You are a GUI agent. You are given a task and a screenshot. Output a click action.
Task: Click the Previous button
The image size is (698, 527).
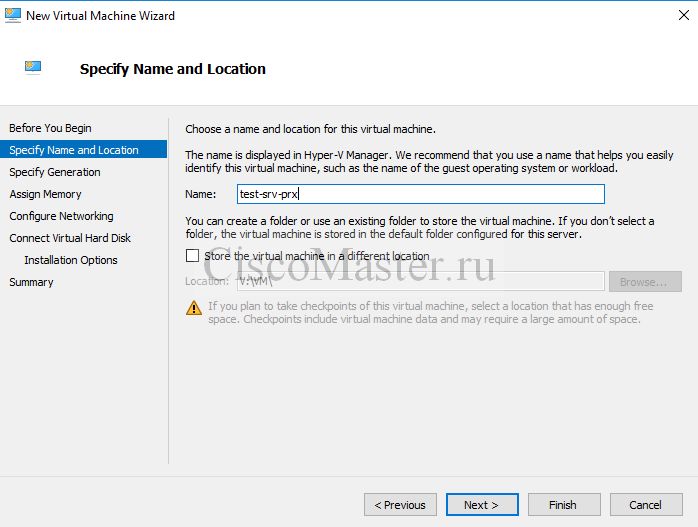coord(400,505)
